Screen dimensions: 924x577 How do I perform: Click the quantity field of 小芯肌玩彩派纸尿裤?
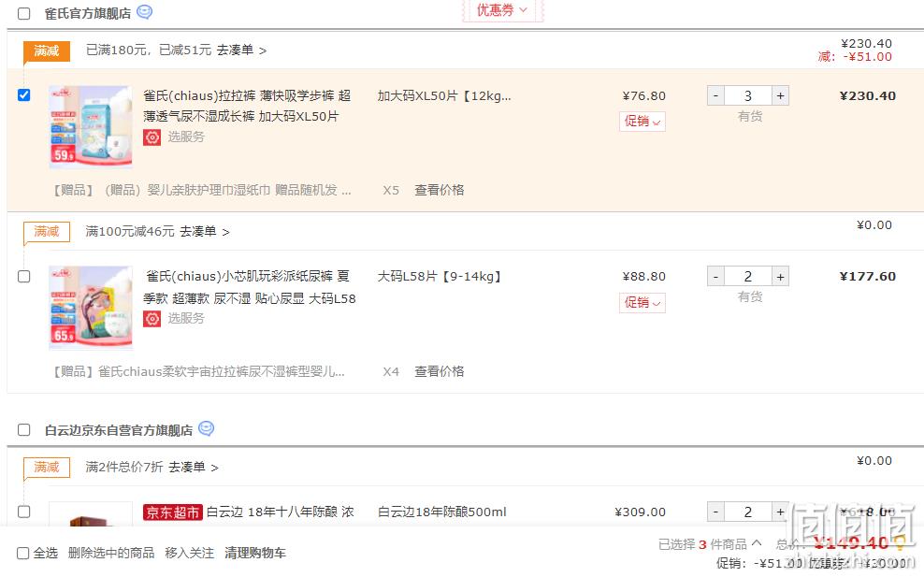click(748, 277)
